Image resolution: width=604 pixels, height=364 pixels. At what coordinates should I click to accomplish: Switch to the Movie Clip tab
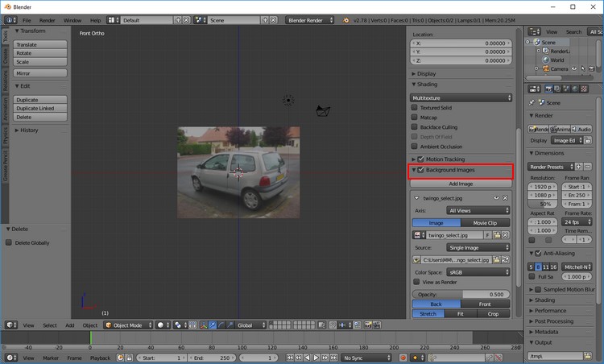(486, 223)
